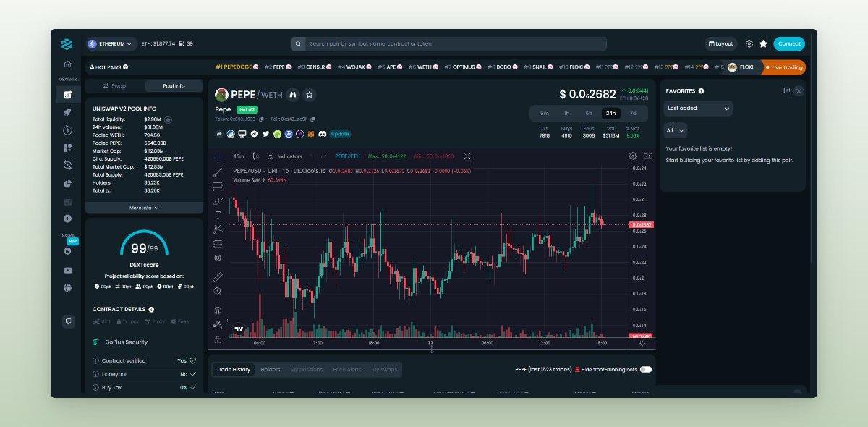This screenshot has width=868, height=427.
Task: Open the Twitter link icon for Pepe
Action: [x=265, y=134]
